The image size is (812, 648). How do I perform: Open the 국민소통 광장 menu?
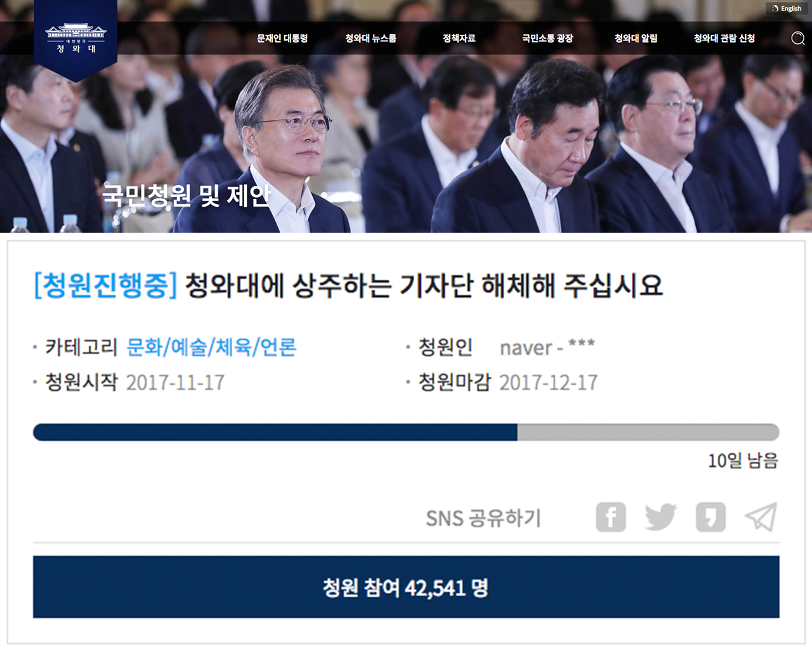coord(547,39)
